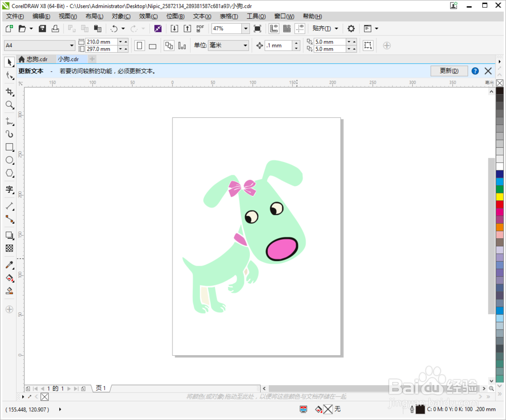The height and width of the screenshot is (420, 506).
Task: Click the Search content icon
Action: [158, 29]
